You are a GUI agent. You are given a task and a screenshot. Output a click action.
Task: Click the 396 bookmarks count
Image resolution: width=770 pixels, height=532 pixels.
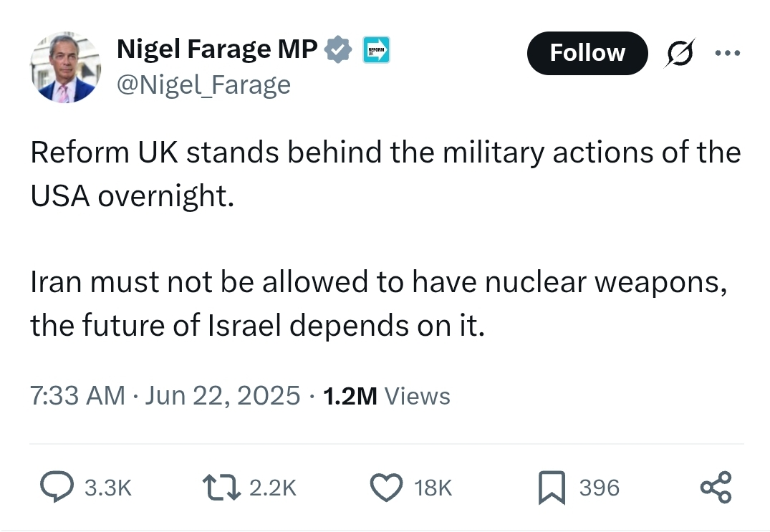pyautogui.click(x=599, y=488)
